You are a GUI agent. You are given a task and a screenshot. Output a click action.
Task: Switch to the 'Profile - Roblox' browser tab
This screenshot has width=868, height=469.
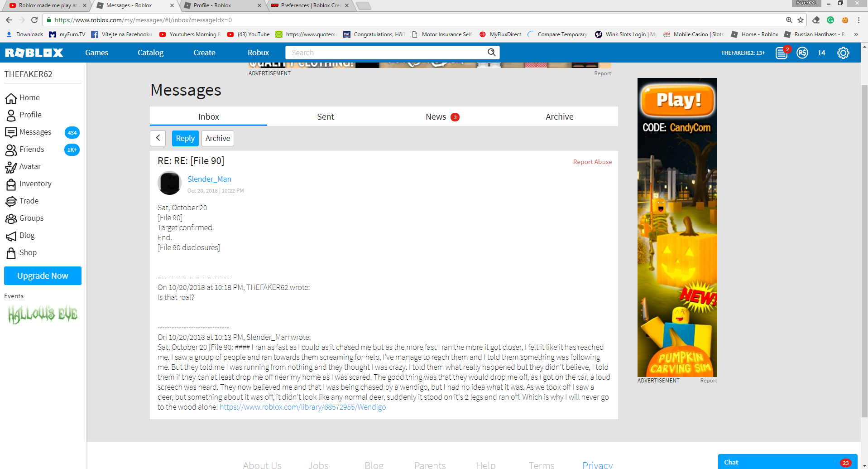(x=222, y=5)
